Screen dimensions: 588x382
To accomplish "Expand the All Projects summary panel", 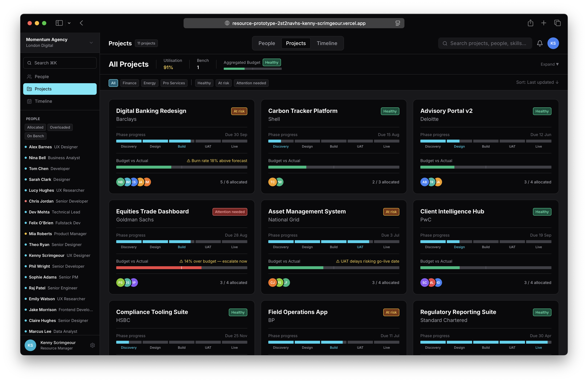I will [x=549, y=64].
